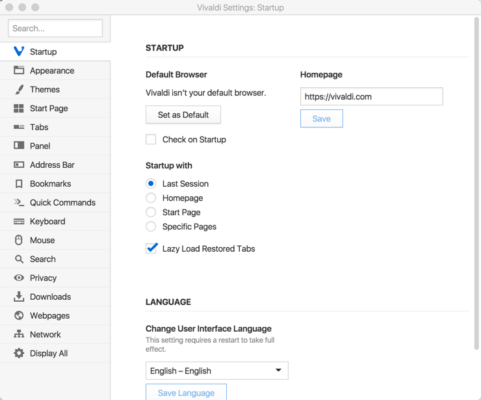
Task: Uncheck Lazy Load Restored Tabs
Action: pos(151,248)
